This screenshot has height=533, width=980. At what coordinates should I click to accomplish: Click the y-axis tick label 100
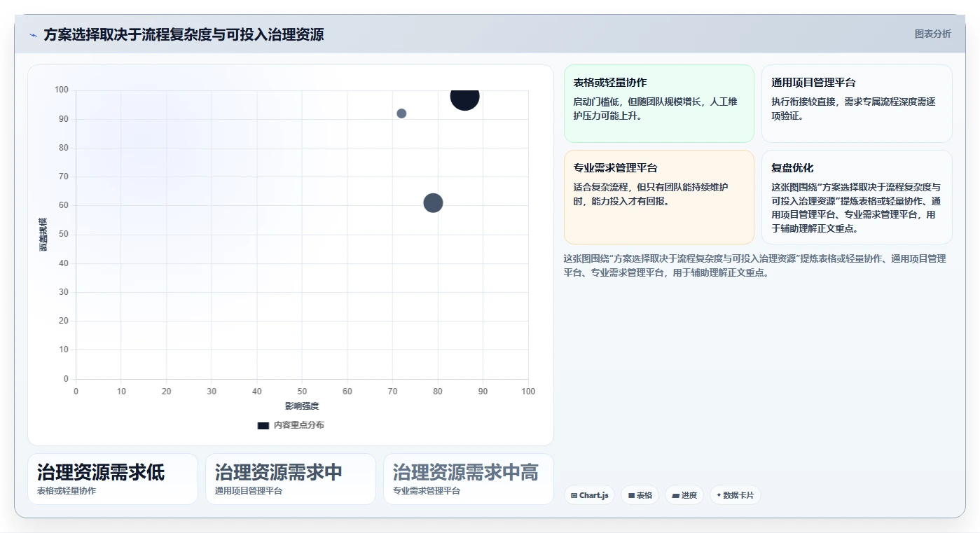tap(62, 90)
